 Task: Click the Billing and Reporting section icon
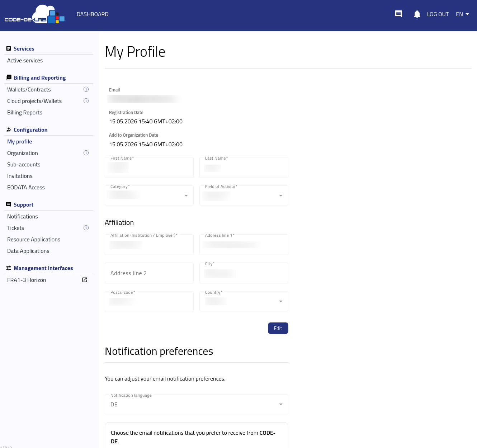(9, 77)
